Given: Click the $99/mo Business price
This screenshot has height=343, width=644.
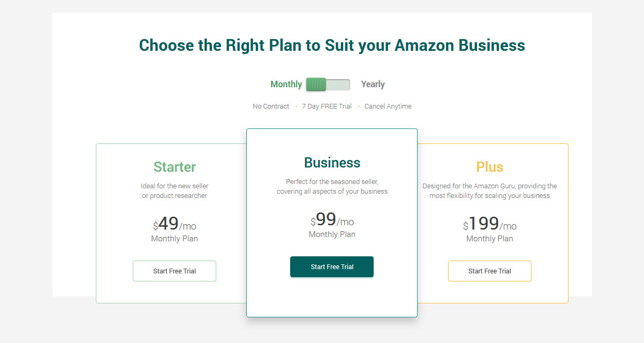Looking at the screenshot, I should pyautogui.click(x=332, y=219).
